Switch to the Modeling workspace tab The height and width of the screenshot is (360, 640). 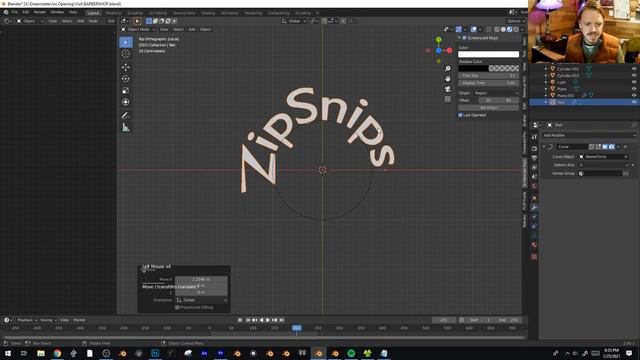[113, 13]
